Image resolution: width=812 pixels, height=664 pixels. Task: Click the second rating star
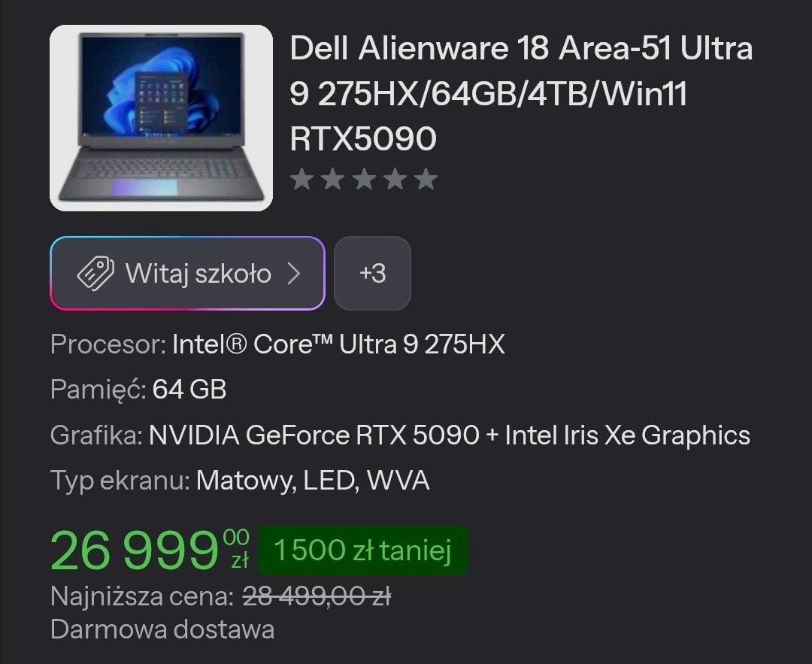(x=333, y=179)
